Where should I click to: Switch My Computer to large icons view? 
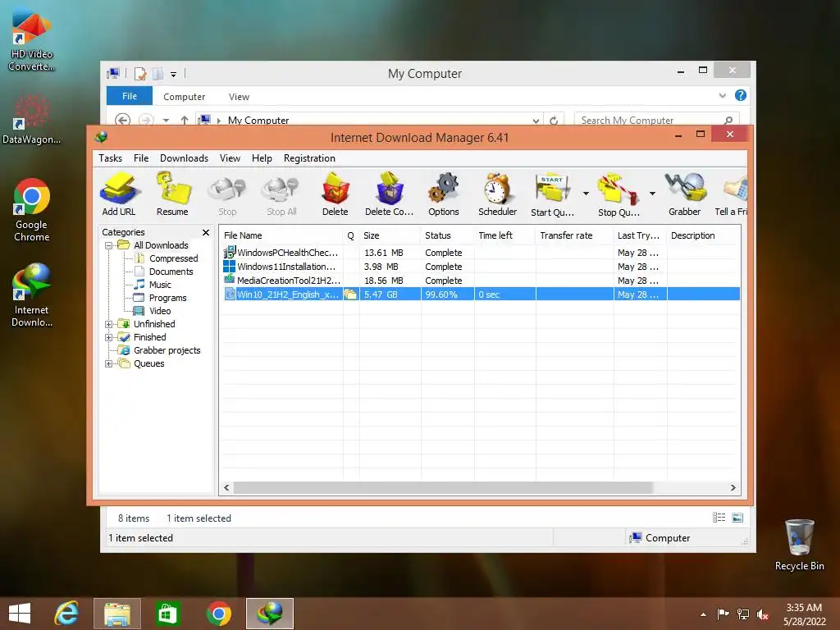pos(737,517)
